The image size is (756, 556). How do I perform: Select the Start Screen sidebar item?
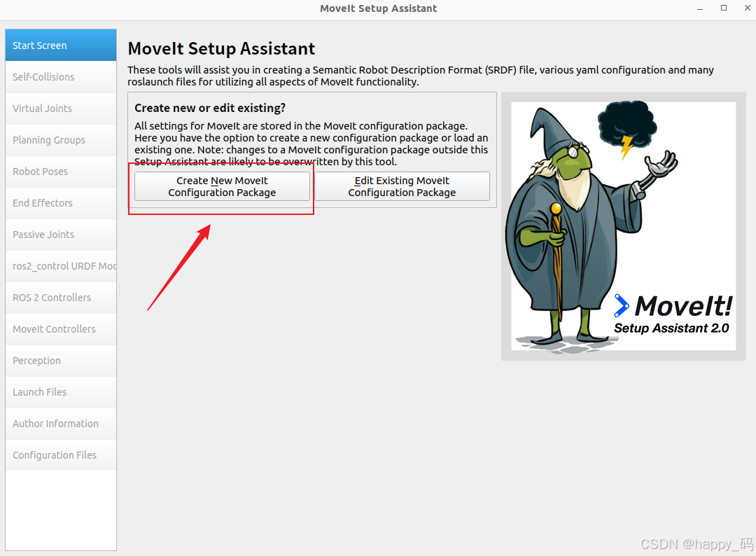61,46
